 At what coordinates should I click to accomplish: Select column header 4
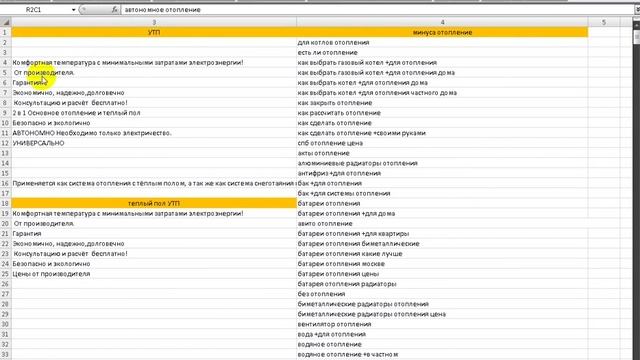tap(442, 22)
